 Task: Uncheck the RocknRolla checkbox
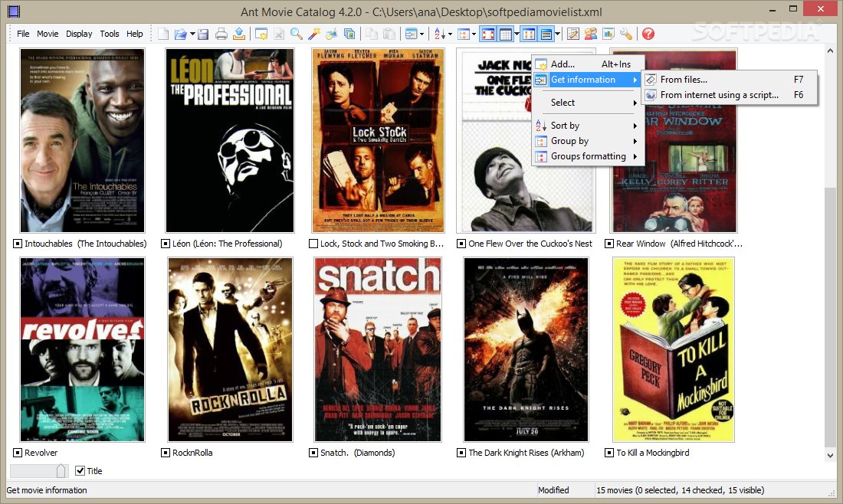point(166,453)
